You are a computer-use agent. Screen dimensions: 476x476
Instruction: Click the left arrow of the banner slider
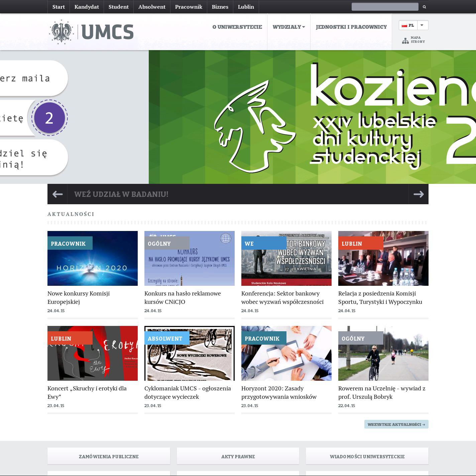pyautogui.click(x=57, y=194)
